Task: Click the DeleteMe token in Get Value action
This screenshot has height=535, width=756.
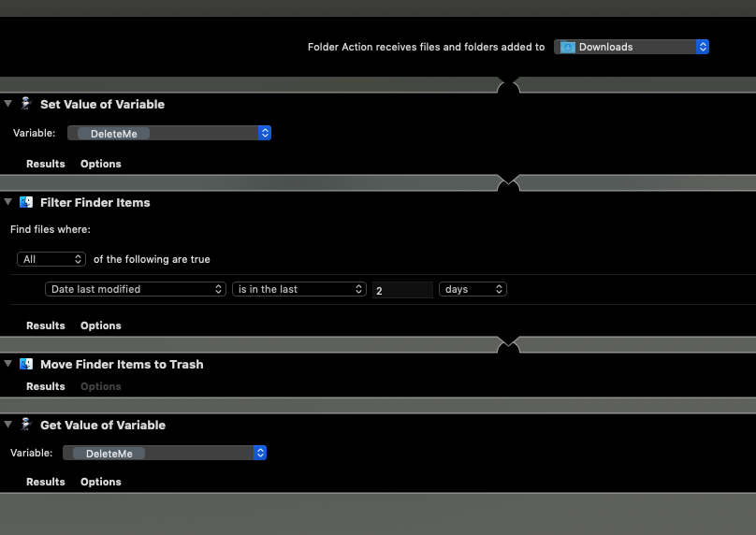Action: click(x=109, y=454)
